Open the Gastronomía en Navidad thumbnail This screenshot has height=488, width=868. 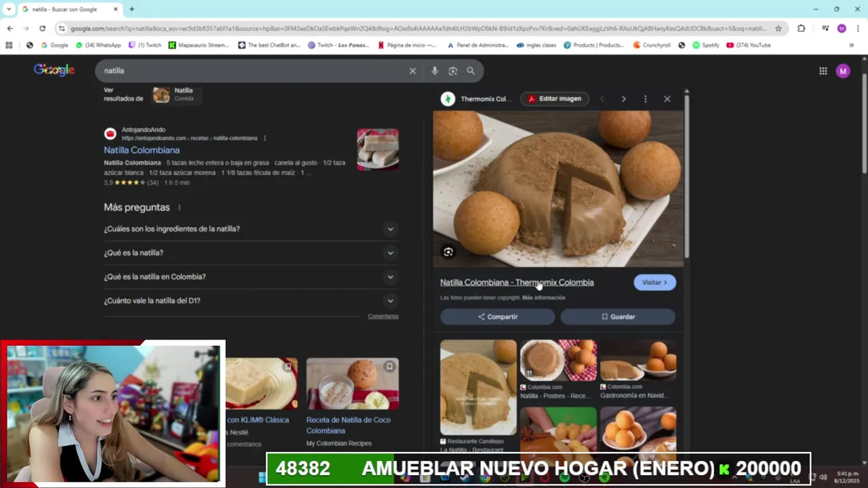point(638,361)
